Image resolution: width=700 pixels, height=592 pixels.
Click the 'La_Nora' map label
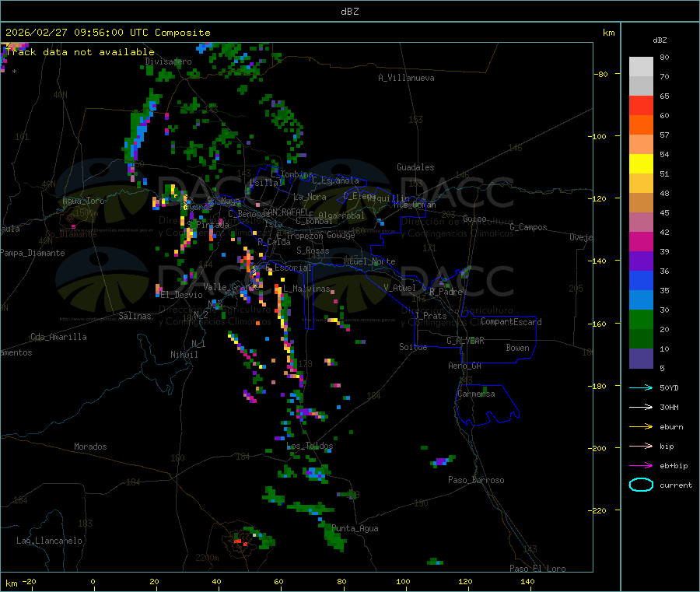click(310, 197)
